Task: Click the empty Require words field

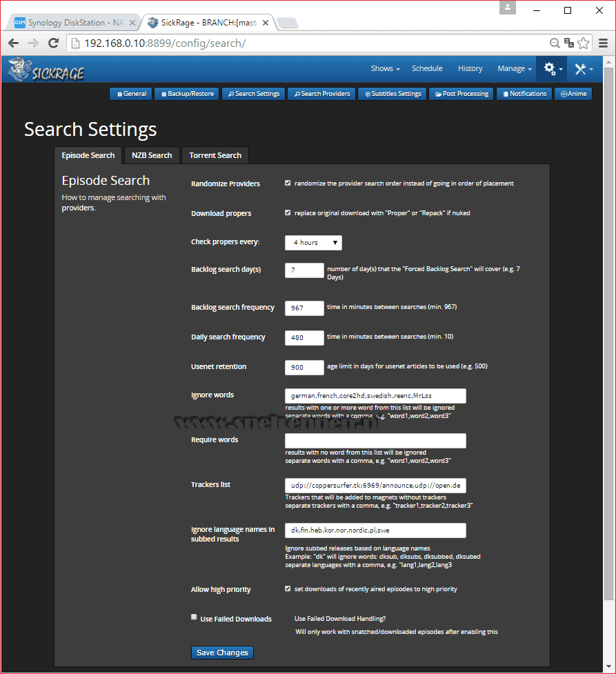Action: click(375, 441)
